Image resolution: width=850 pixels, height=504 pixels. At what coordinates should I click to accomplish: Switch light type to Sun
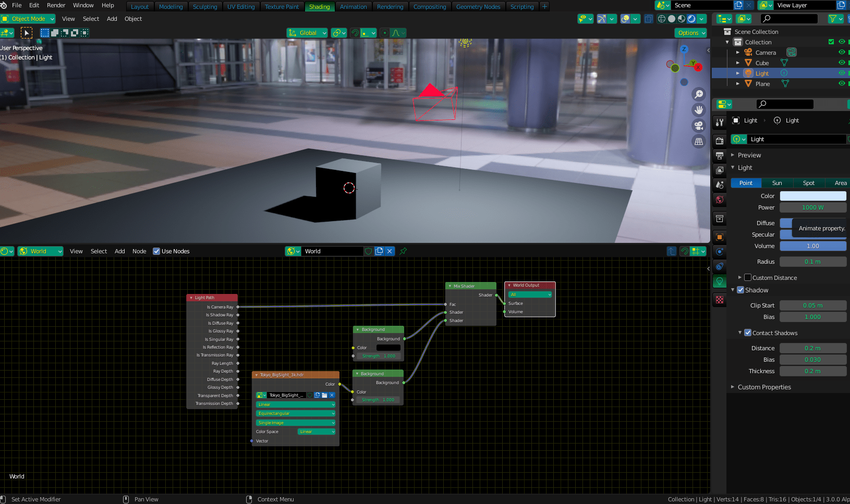point(777,183)
